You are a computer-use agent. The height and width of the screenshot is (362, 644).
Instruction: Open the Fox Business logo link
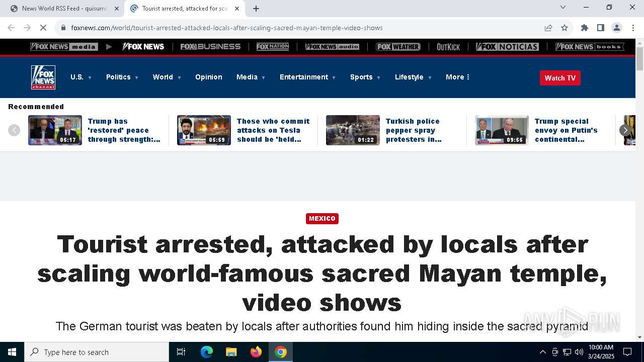[x=210, y=47]
